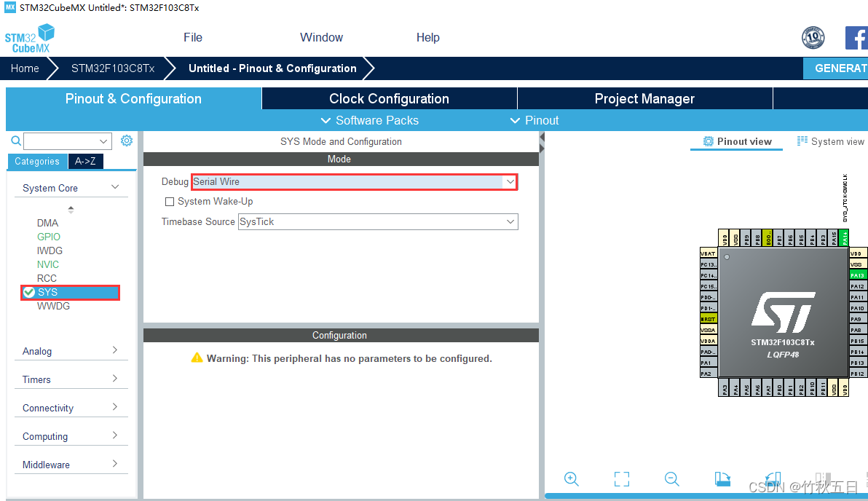Select pin PA1 on the chip
Viewport: 868px width, 501px height.
click(709, 363)
